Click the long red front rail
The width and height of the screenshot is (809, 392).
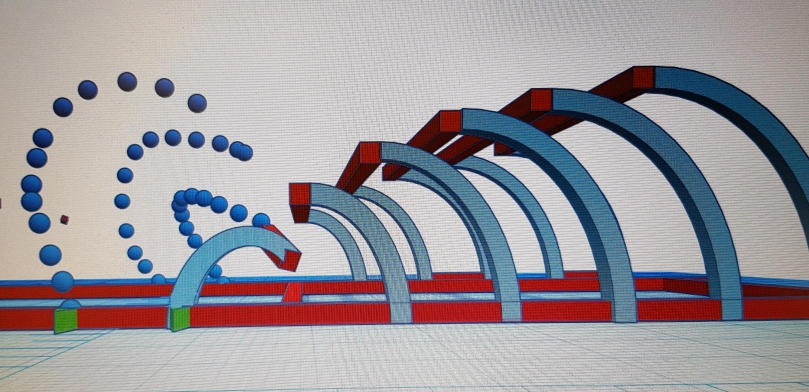pos(404,314)
